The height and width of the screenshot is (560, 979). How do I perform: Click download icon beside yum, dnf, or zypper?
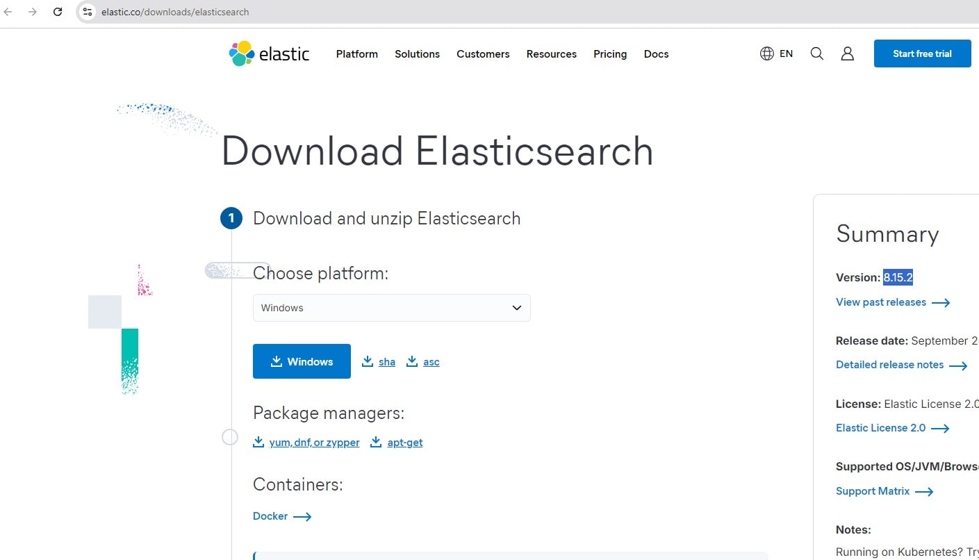pos(258,442)
